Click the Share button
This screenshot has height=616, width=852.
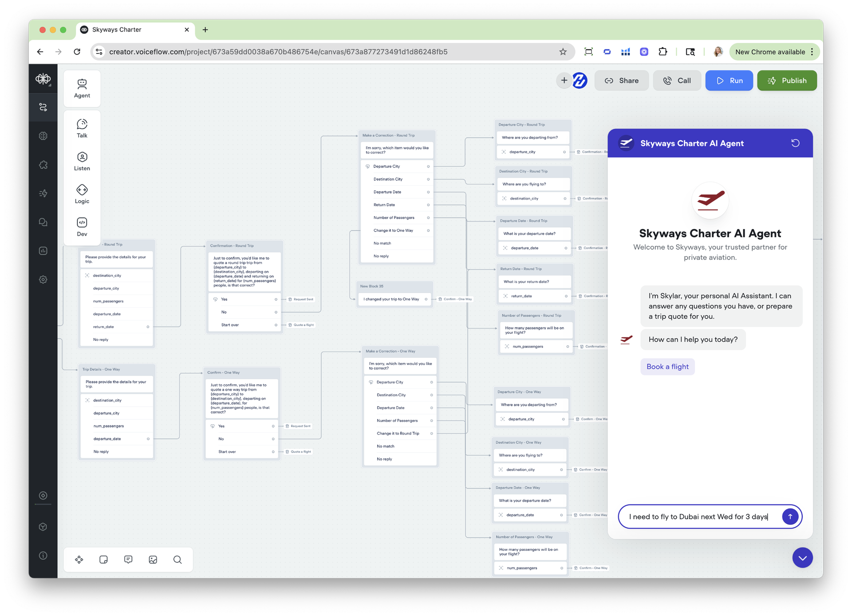[621, 80]
